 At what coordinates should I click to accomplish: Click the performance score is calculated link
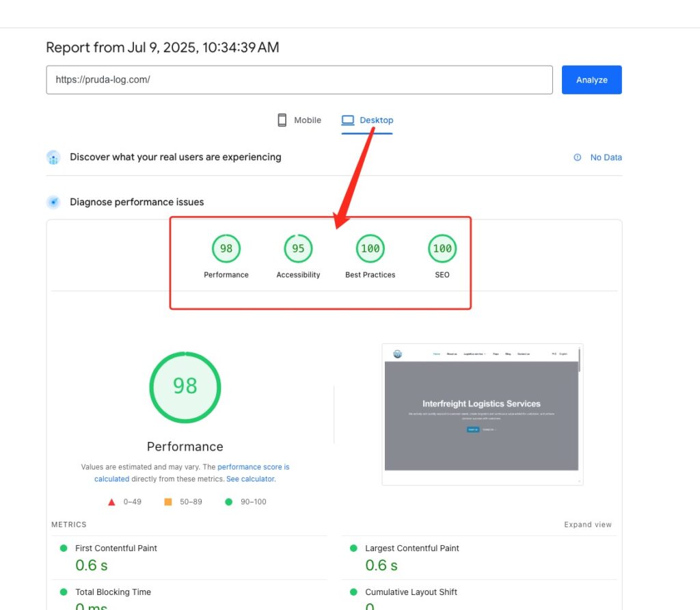[253, 466]
